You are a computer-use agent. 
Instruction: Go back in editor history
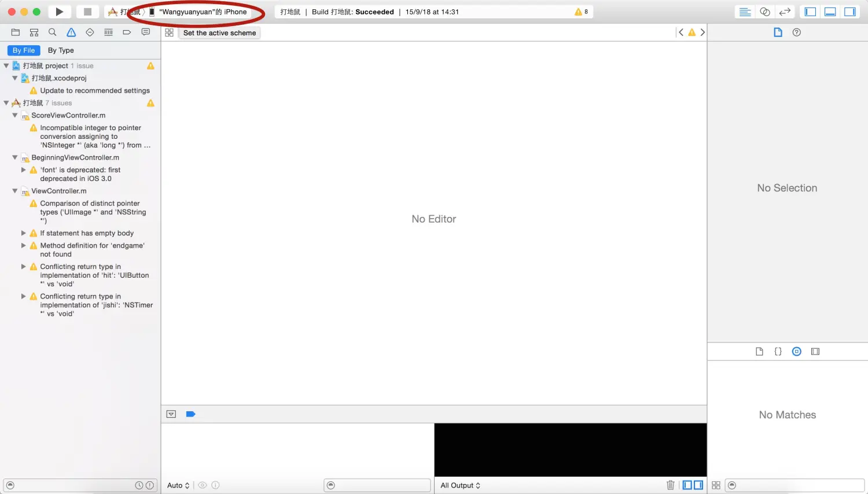coord(681,32)
